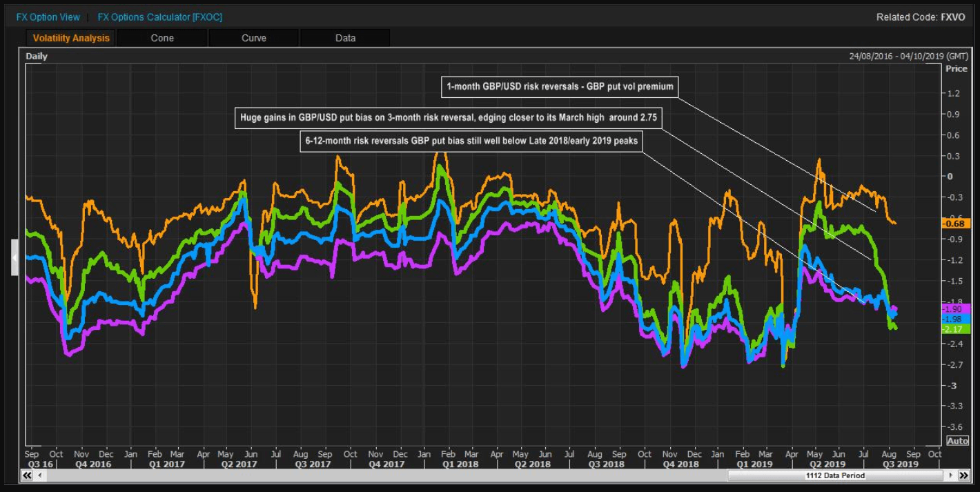Viewport: 980px width, 492px height.
Task: Switch to the Curve tab
Action: (254, 38)
